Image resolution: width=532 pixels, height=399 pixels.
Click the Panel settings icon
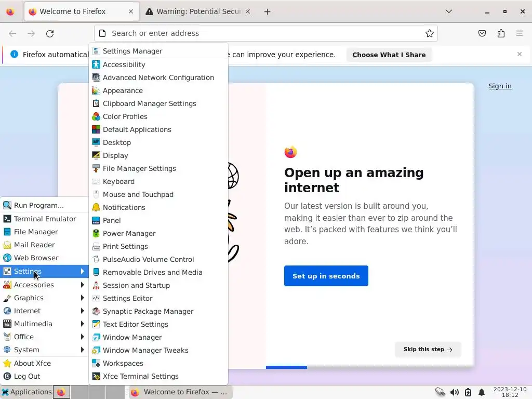pyautogui.click(x=96, y=220)
